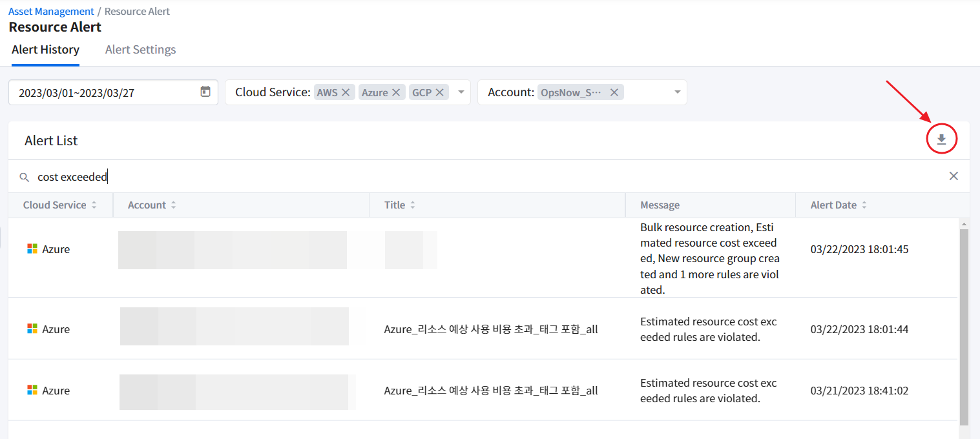980x439 pixels.
Task: Open the date range calendar icon
Action: click(x=205, y=92)
